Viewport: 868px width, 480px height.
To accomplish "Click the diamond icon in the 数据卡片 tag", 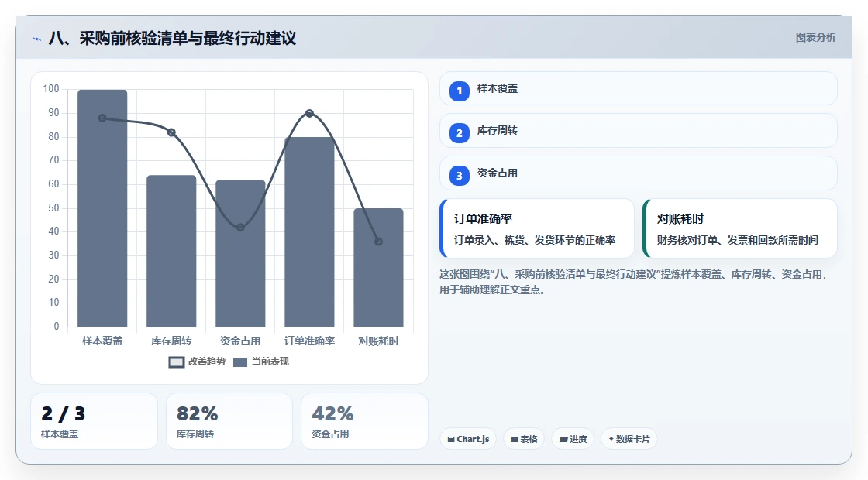I will click(611, 438).
